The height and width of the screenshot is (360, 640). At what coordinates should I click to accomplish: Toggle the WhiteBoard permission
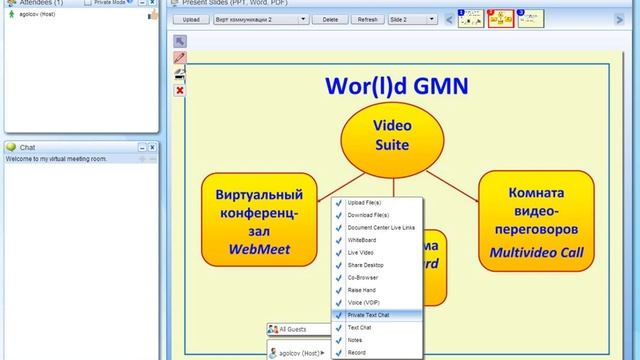tap(377, 240)
